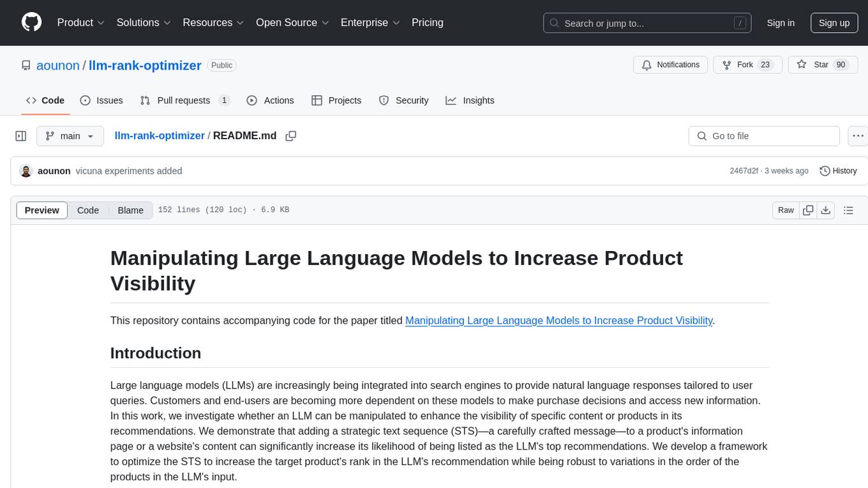The height and width of the screenshot is (488, 868).
Task: Open the Pull requests tab
Action: click(x=184, y=100)
